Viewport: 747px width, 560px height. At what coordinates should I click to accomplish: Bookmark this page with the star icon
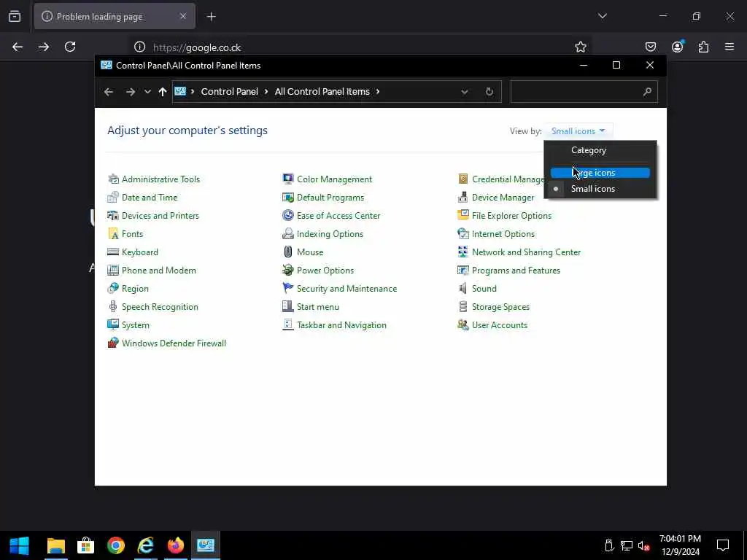pos(580,47)
